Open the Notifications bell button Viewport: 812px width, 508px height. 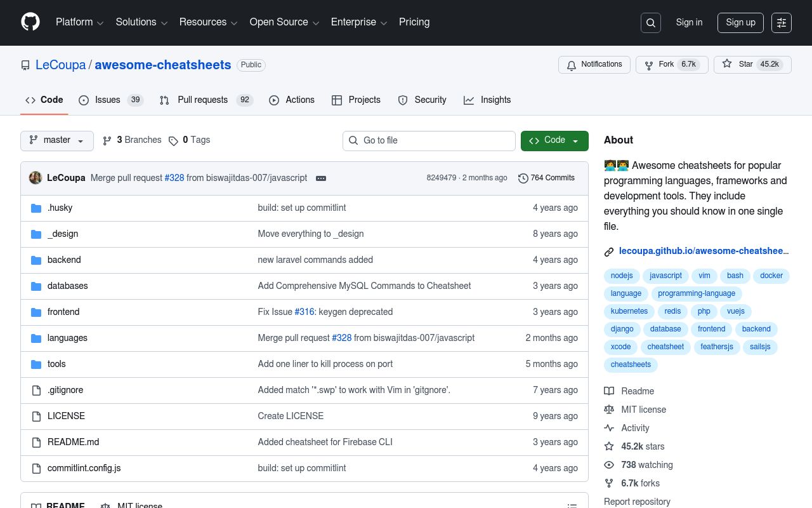[x=594, y=65]
